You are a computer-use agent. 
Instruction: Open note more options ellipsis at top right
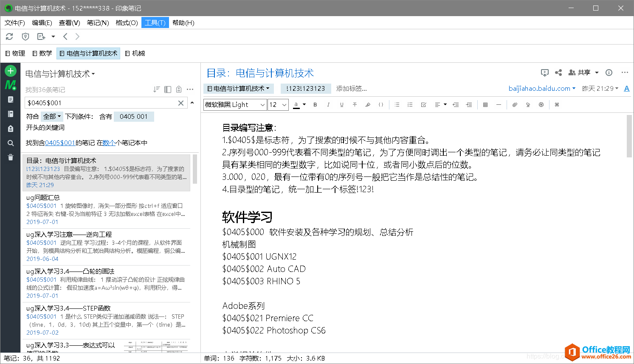[625, 73]
